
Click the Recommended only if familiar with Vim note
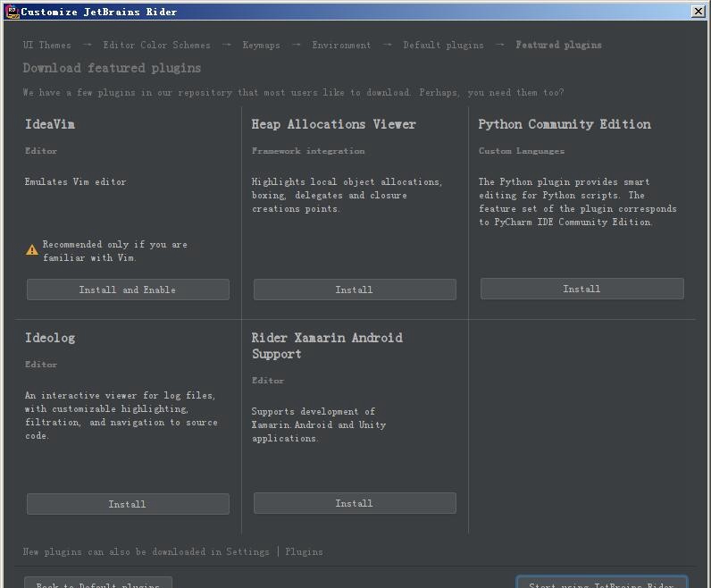tap(114, 251)
